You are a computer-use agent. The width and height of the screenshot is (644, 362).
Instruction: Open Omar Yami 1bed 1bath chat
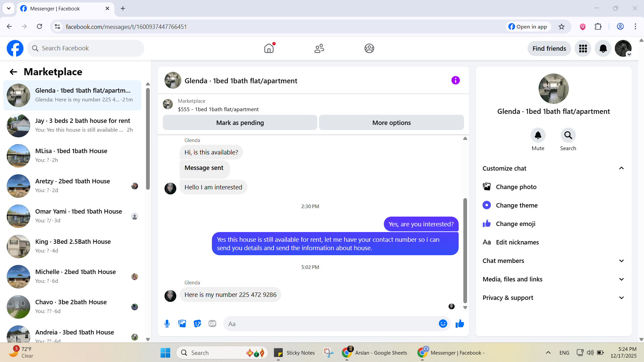[x=72, y=216]
